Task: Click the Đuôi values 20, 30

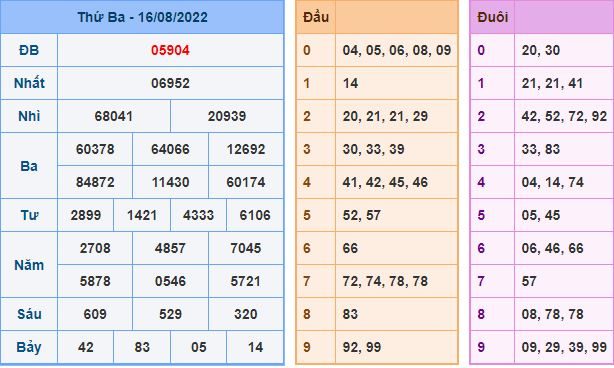Action: tap(540, 50)
